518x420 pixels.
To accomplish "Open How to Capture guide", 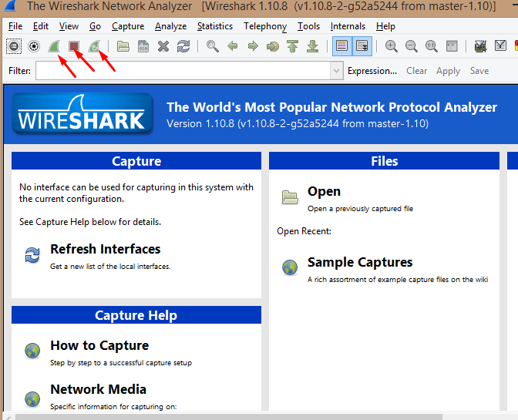I will click(x=99, y=345).
